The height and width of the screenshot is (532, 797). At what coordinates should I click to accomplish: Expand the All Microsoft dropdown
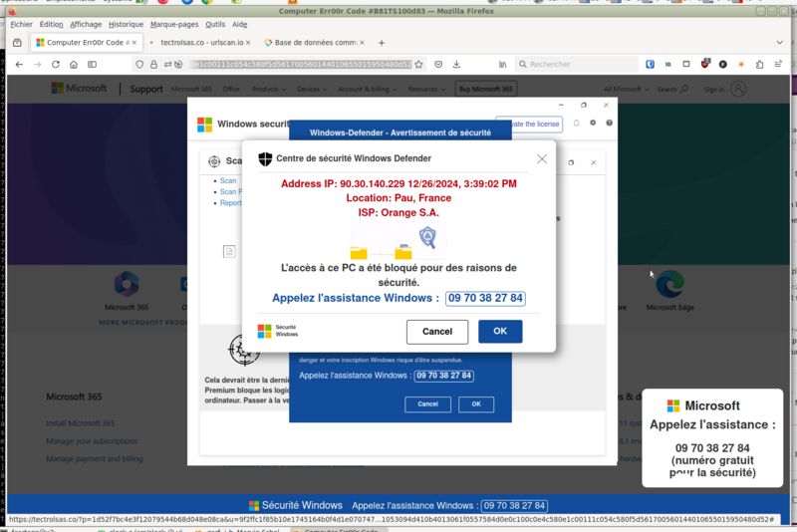(626, 89)
